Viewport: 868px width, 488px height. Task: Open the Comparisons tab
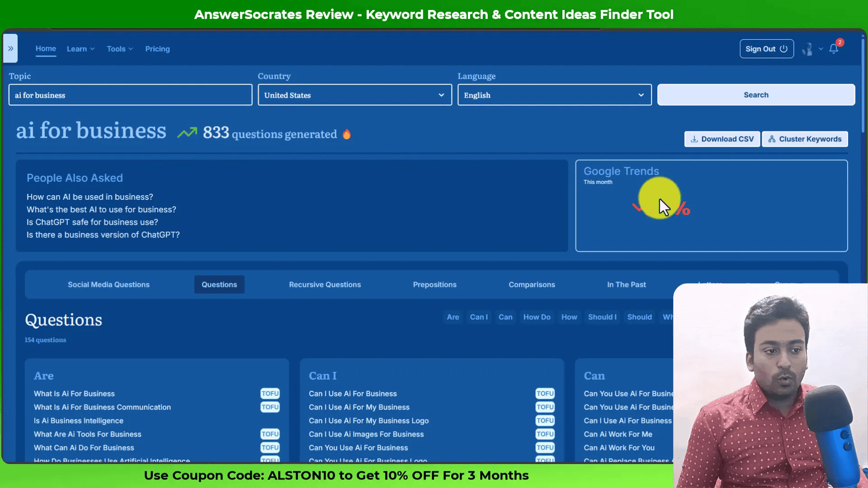pos(532,285)
